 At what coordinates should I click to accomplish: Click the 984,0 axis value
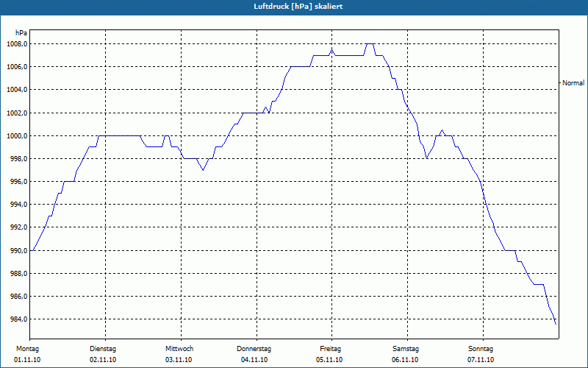18,319
